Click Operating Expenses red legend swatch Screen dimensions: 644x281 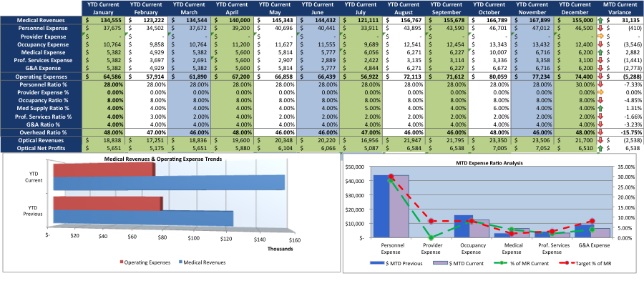click(121, 262)
